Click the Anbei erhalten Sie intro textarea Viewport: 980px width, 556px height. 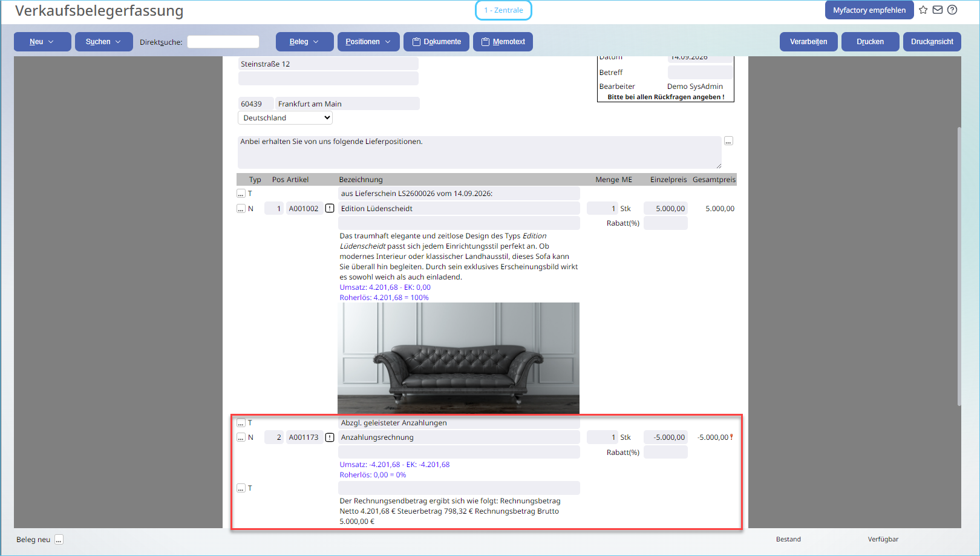[x=480, y=152]
